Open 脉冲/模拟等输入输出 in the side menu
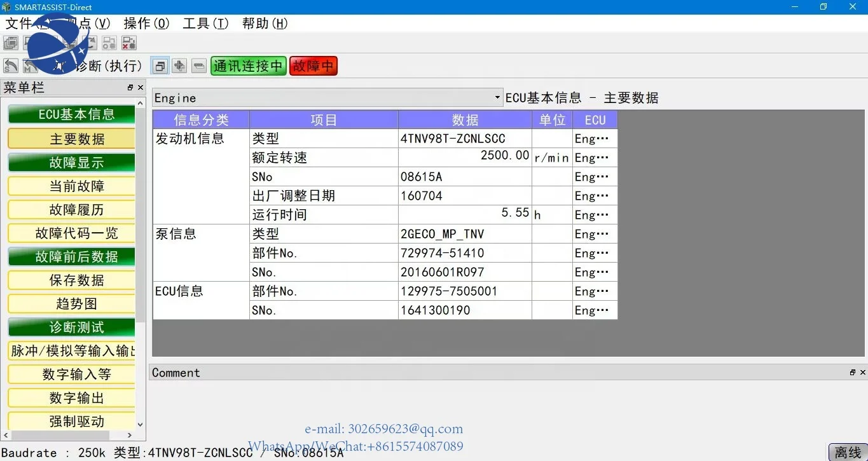868x461 pixels. (71, 350)
